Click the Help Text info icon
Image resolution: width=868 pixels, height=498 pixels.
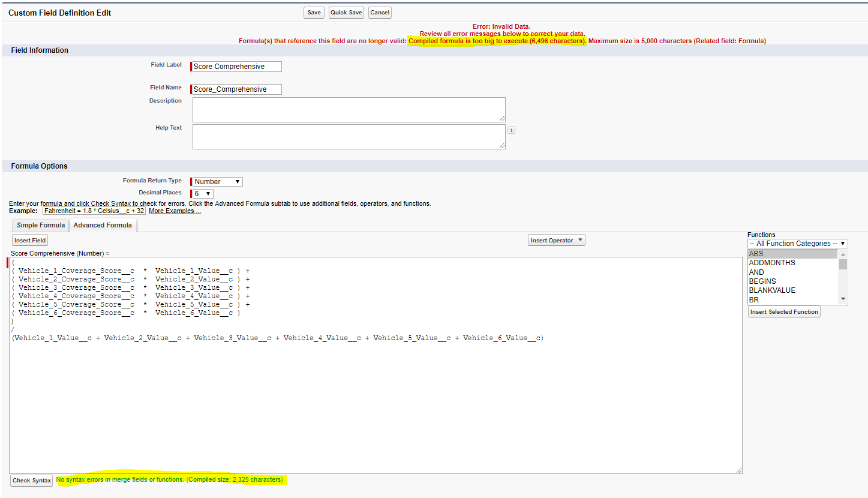(x=510, y=130)
